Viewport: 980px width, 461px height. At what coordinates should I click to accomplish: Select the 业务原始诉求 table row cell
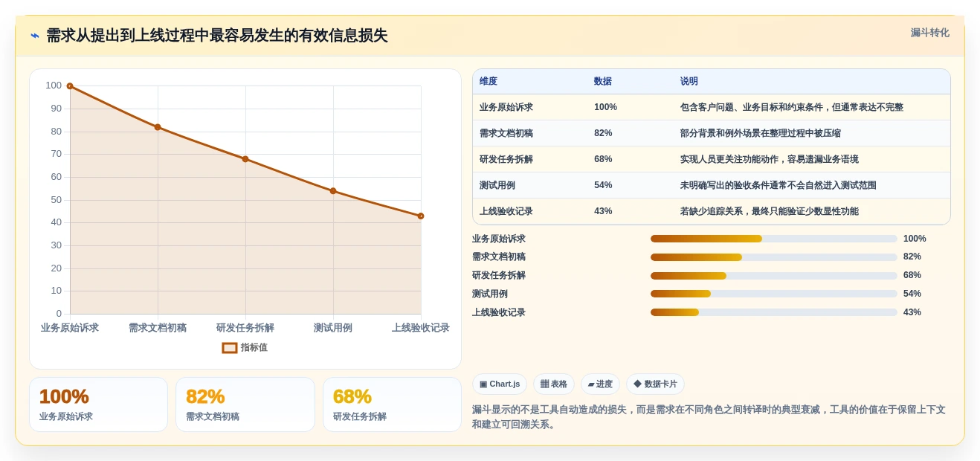[506, 107]
